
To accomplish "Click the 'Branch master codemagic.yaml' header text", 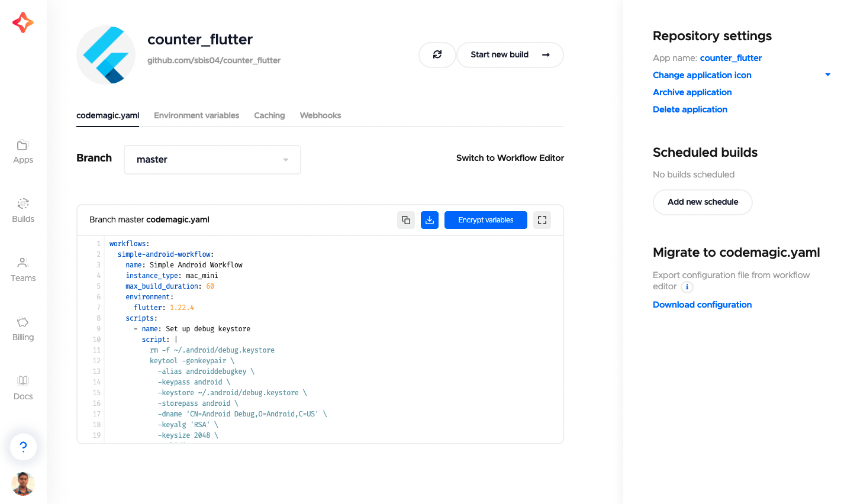I will click(149, 219).
